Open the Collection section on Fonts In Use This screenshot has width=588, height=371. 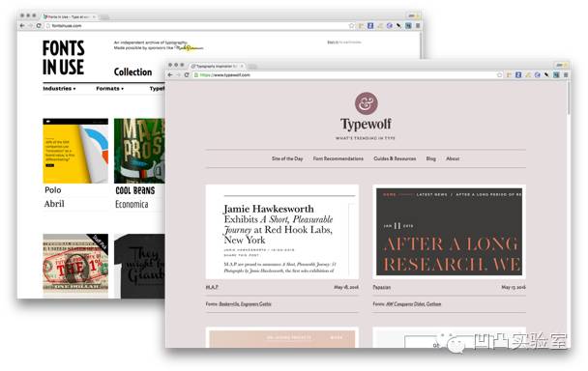coord(132,71)
